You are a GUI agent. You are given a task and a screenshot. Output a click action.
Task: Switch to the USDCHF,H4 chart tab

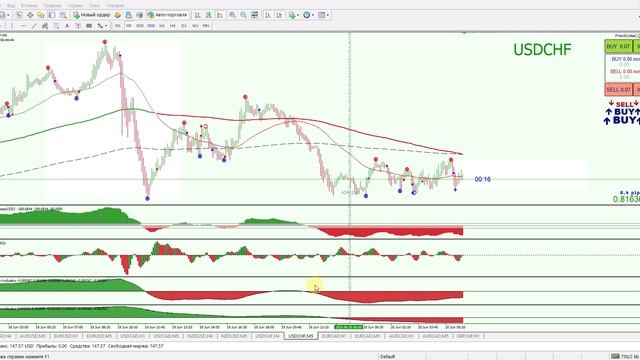click(x=267, y=336)
